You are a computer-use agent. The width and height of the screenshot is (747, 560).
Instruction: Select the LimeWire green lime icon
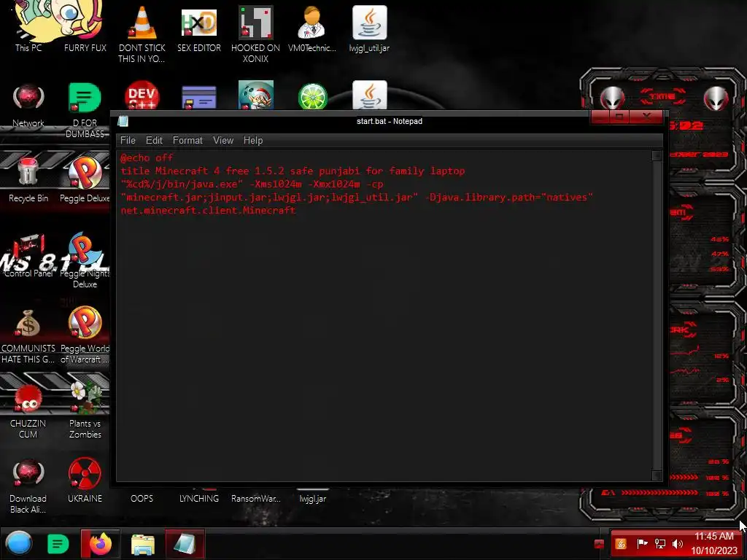312,96
